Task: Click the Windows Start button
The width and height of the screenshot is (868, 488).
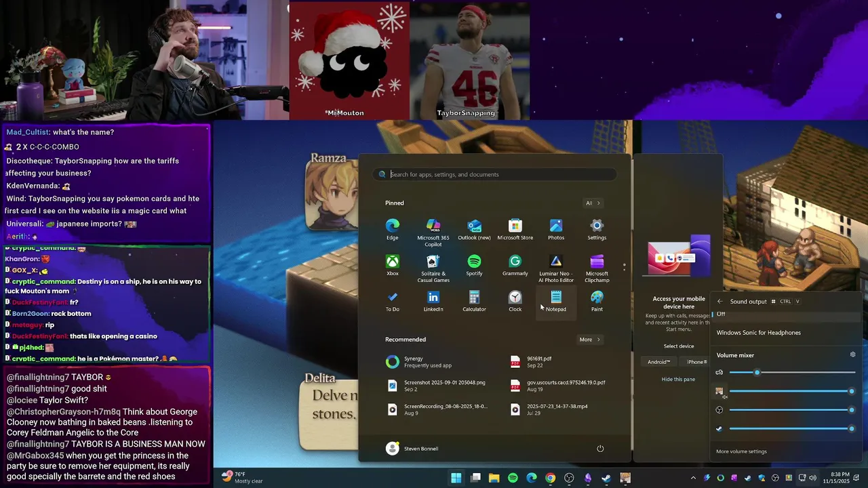Action: [x=456, y=478]
